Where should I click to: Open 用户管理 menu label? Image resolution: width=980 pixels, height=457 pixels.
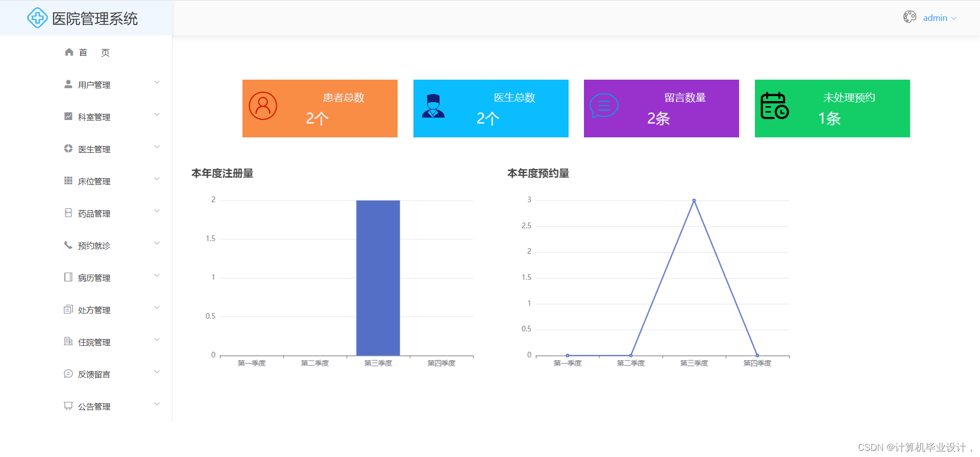(94, 85)
